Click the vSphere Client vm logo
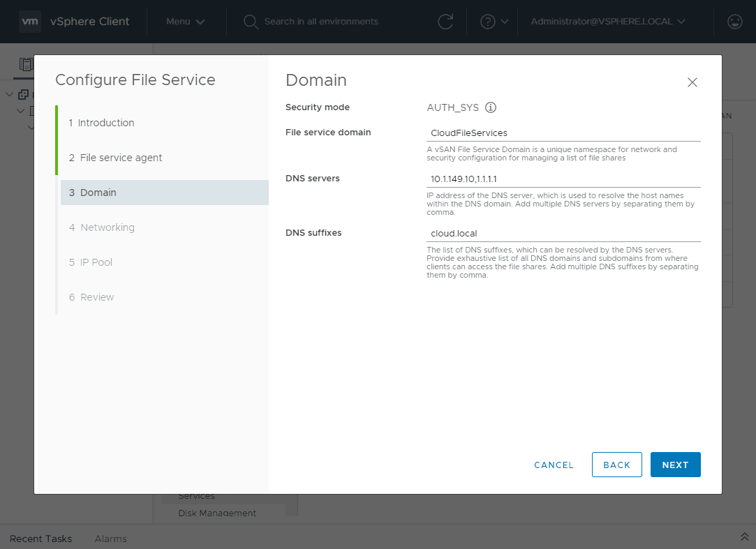The image size is (756, 549). (29, 22)
